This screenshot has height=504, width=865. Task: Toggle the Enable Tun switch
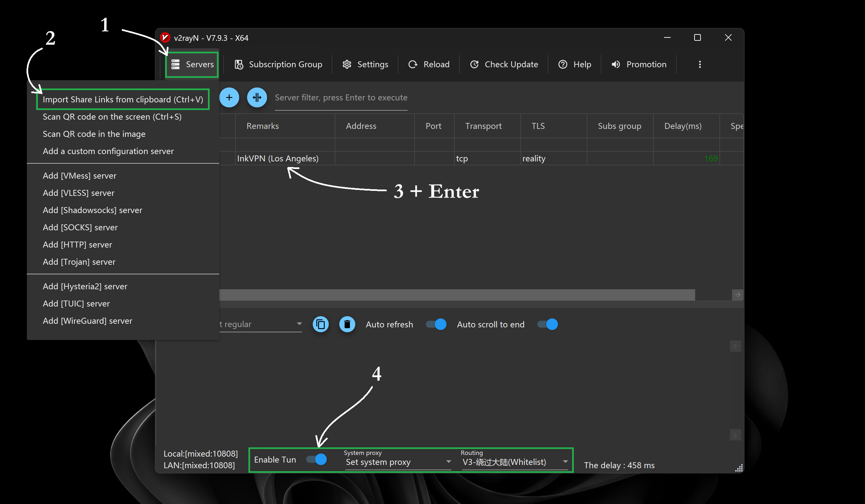pos(316,459)
